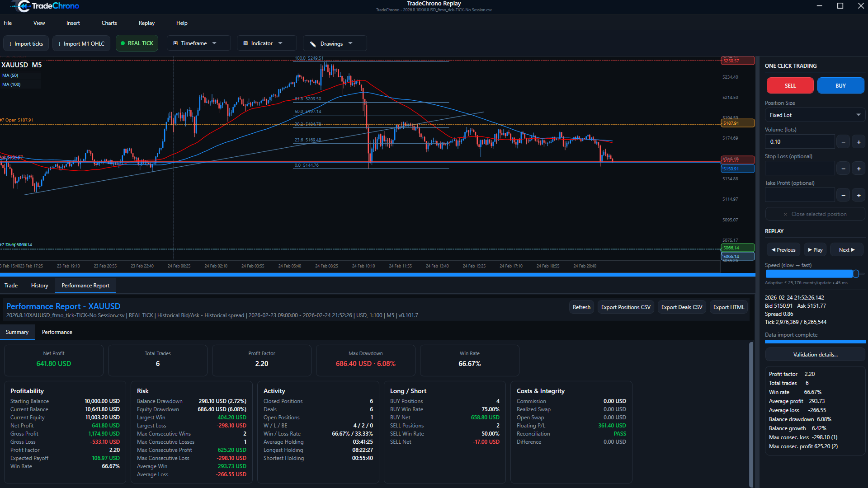Click the Take Profit input field
The image size is (868, 488).
799,195
